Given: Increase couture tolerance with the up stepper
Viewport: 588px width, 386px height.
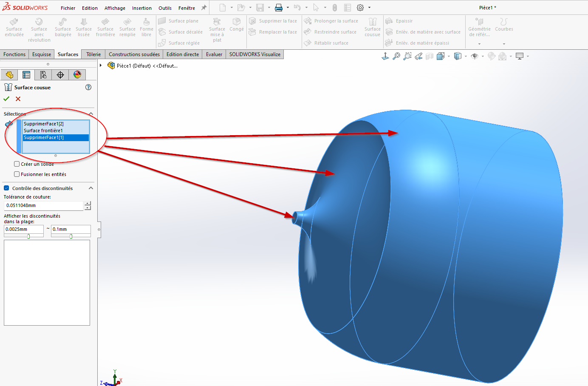Looking at the screenshot, I should coord(88,204).
